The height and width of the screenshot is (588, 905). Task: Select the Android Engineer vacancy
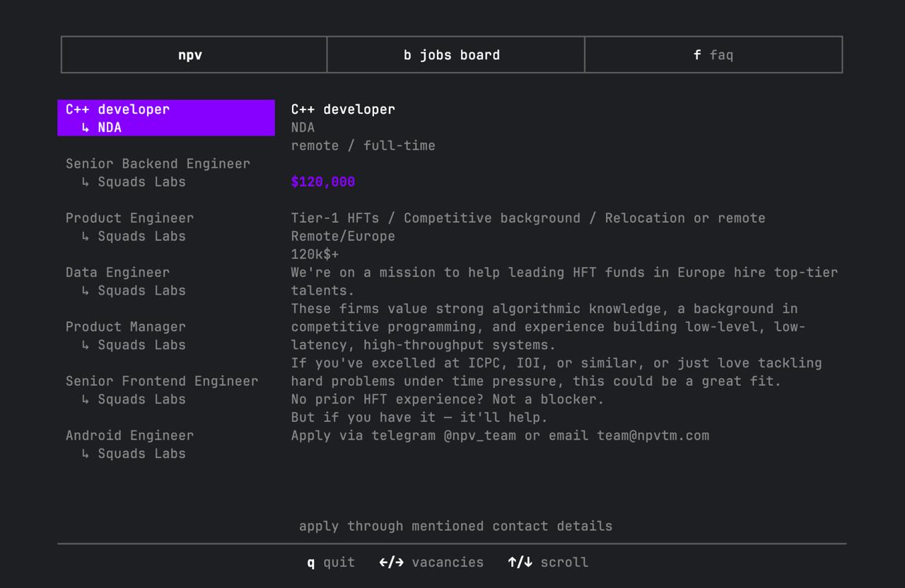pyautogui.click(x=166, y=445)
